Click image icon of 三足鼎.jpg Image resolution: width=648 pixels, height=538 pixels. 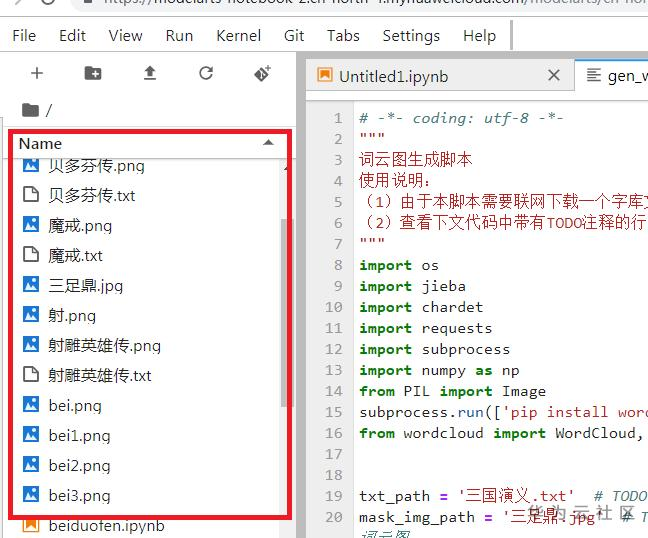point(31,284)
